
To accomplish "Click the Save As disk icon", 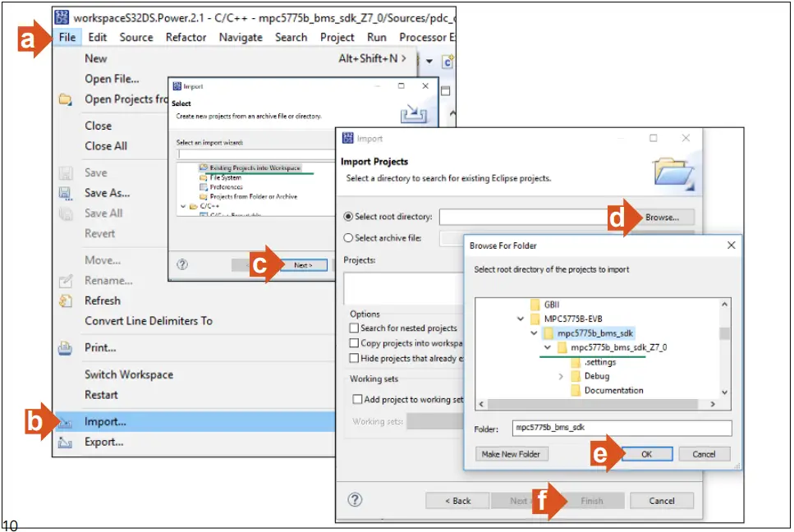I will 66,194.
